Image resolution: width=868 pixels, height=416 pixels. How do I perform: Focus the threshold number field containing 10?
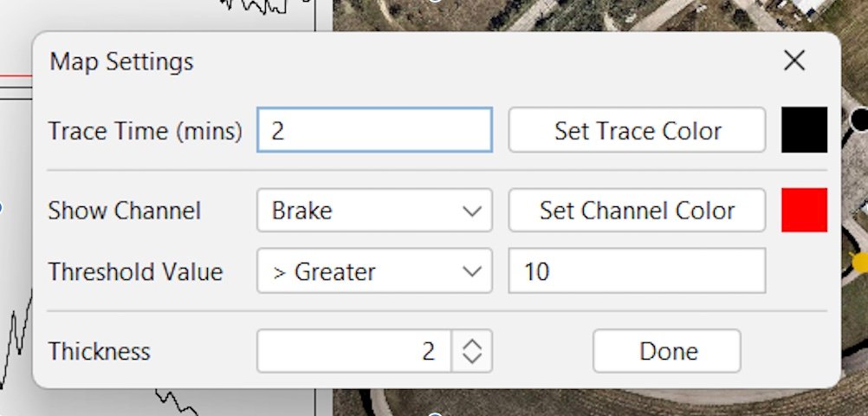click(636, 272)
